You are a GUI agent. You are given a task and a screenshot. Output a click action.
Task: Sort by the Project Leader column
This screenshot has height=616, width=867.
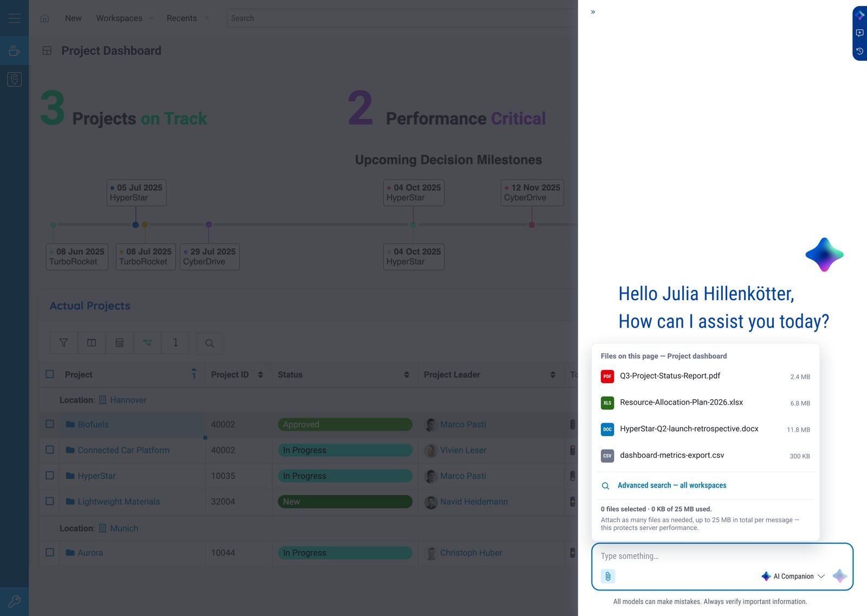(553, 375)
